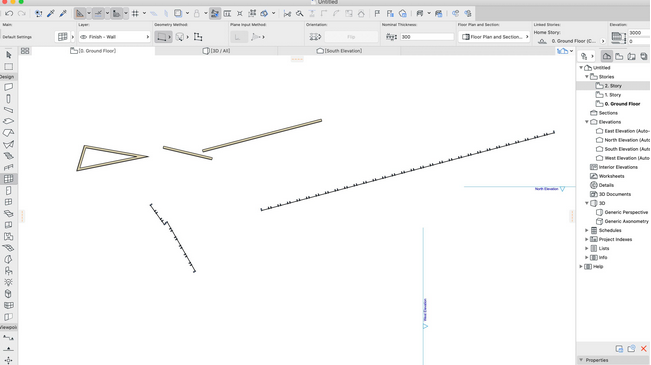Select 2. Story in the Navigator

[613, 86]
